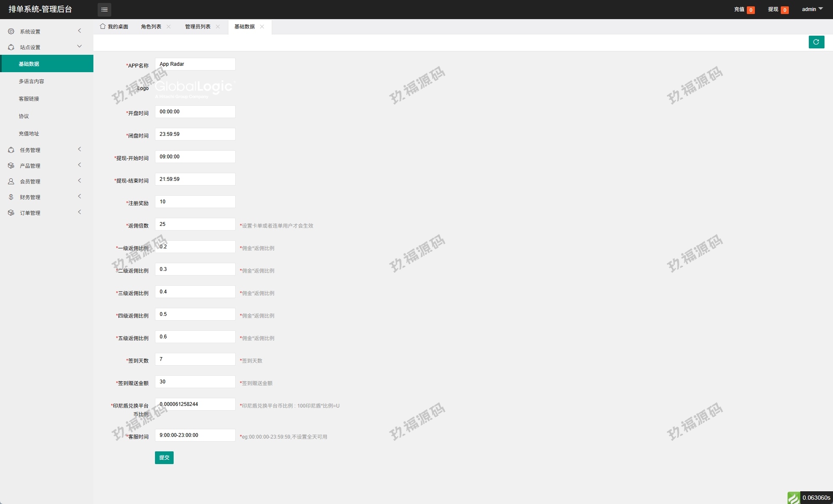
Task: Click the 提现 badge in header
Action: [x=785, y=10]
